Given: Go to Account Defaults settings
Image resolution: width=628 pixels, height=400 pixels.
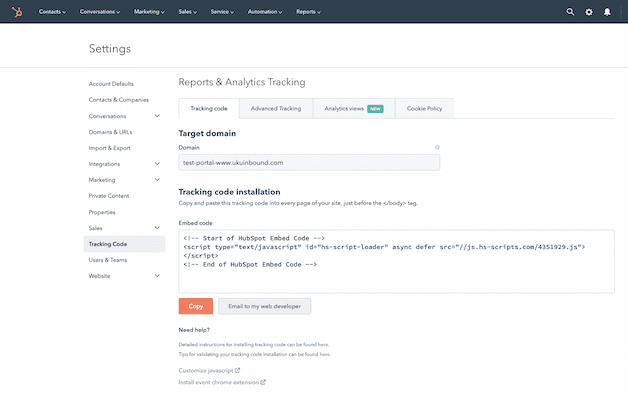Looking at the screenshot, I should [111, 84].
